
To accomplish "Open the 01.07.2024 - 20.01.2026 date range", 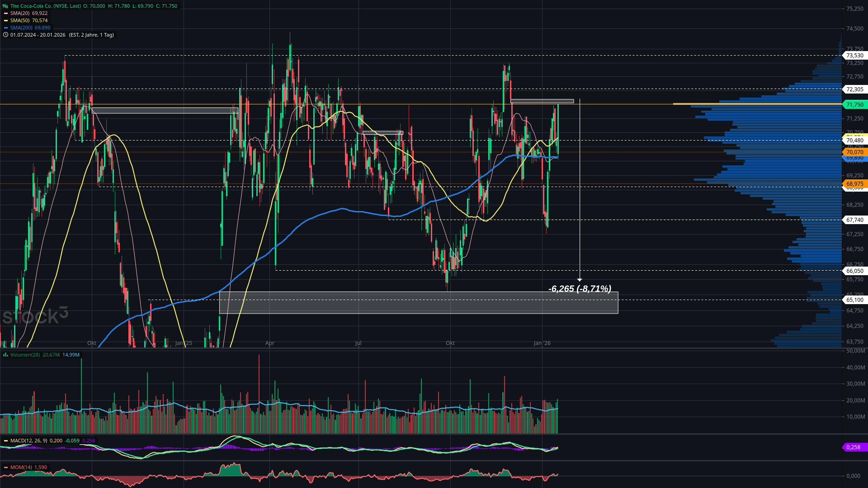I will (x=38, y=35).
